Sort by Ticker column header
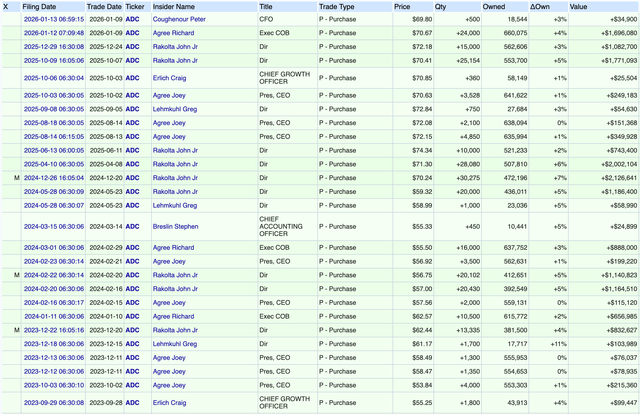Screen dimensions: 640x414 135,7
